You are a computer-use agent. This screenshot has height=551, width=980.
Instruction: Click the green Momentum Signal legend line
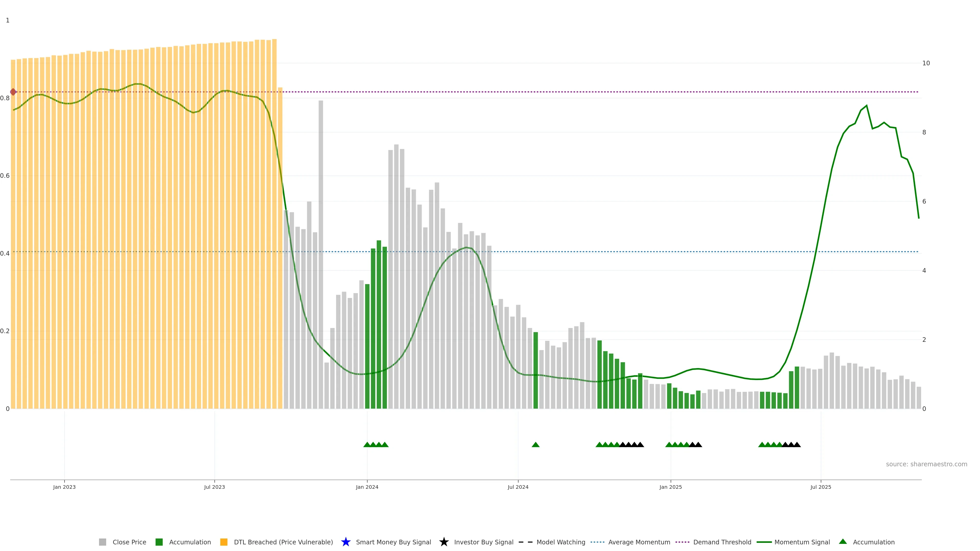click(764, 542)
